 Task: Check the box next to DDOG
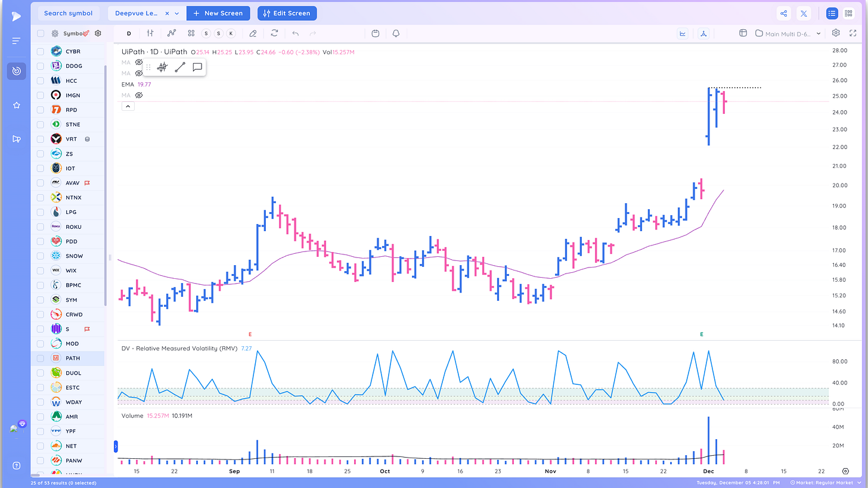(x=41, y=66)
